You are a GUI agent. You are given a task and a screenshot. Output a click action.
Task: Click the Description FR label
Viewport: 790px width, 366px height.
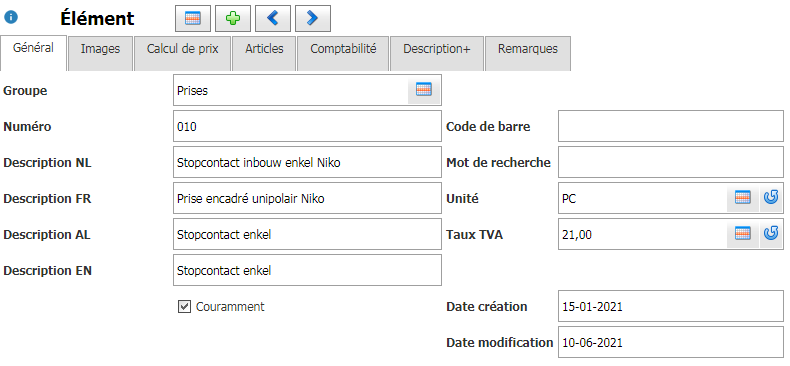click(47, 199)
